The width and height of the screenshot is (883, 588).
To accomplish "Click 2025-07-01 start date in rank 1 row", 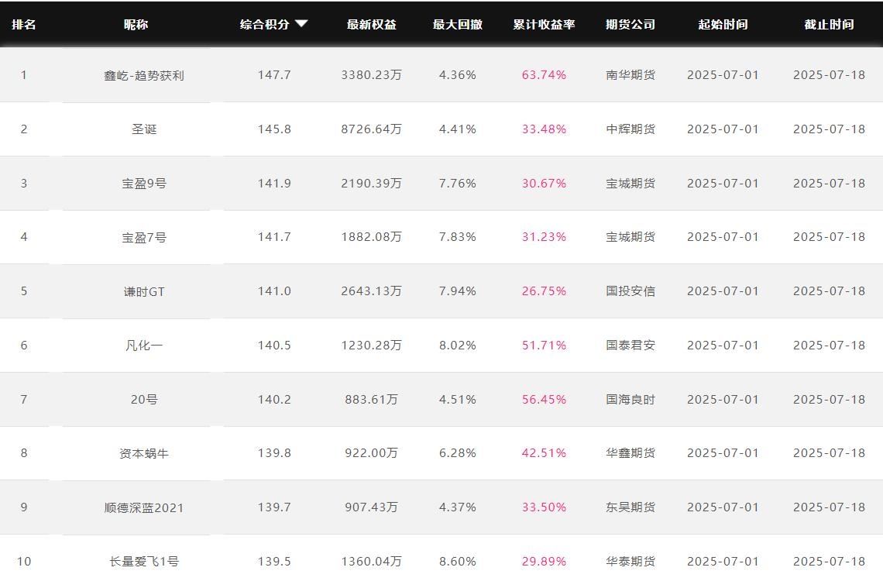I will coord(723,75).
